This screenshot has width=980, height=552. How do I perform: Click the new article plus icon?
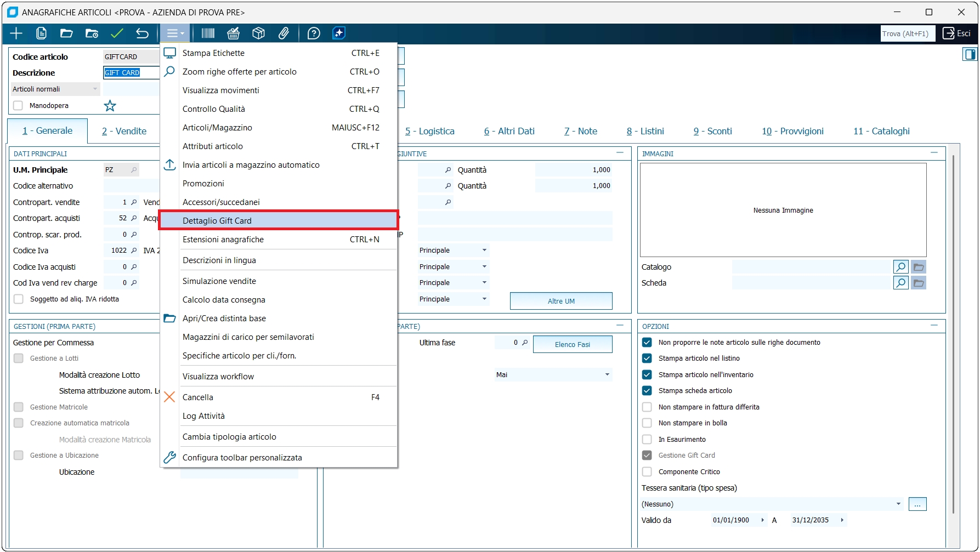click(x=16, y=33)
